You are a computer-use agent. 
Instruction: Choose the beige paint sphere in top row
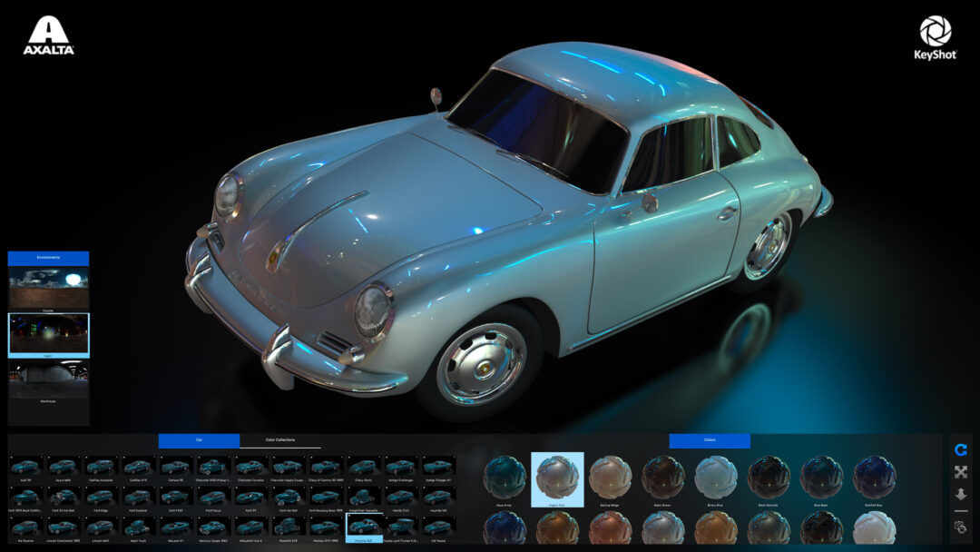pos(610,478)
